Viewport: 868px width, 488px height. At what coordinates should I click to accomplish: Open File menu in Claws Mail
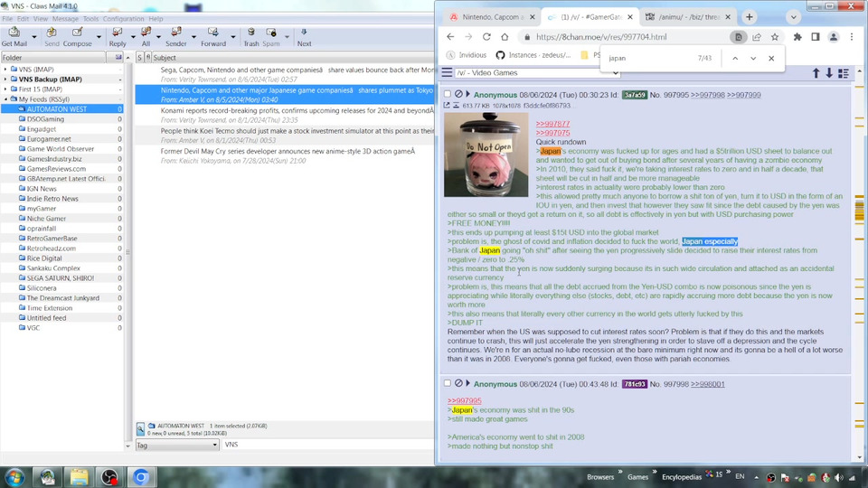(7, 19)
